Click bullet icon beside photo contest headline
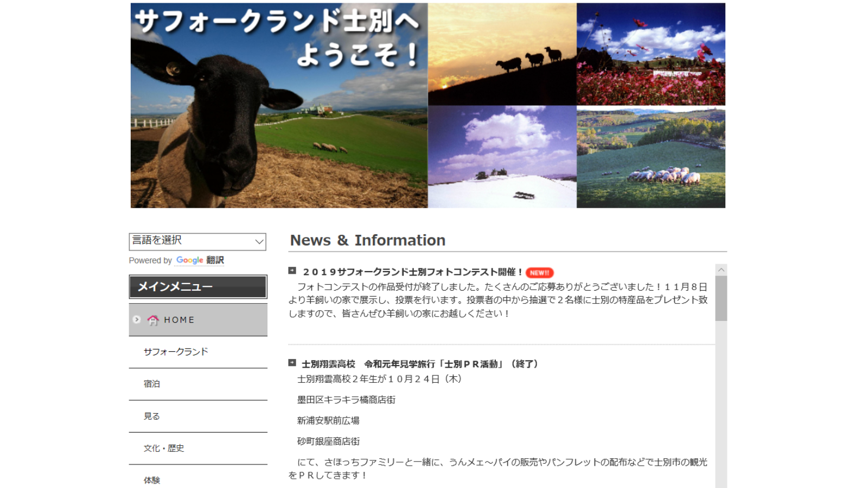This screenshot has height=488, width=868. pos(292,271)
